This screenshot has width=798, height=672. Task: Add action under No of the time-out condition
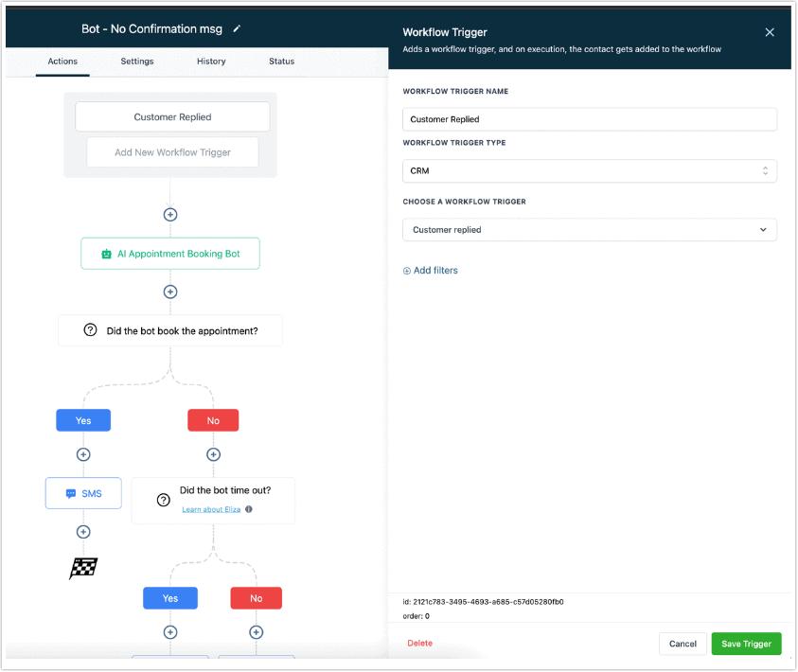click(256, 632)
